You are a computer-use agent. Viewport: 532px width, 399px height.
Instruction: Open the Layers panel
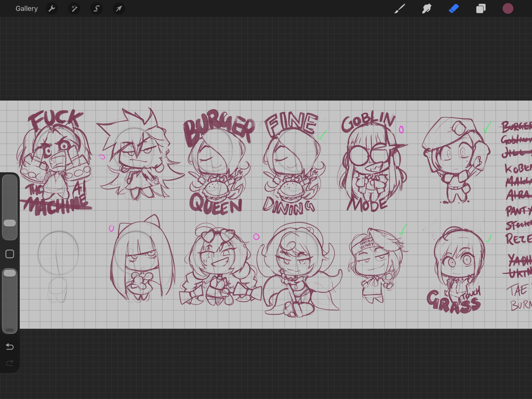pyautogui.click(x=481, y=9)
